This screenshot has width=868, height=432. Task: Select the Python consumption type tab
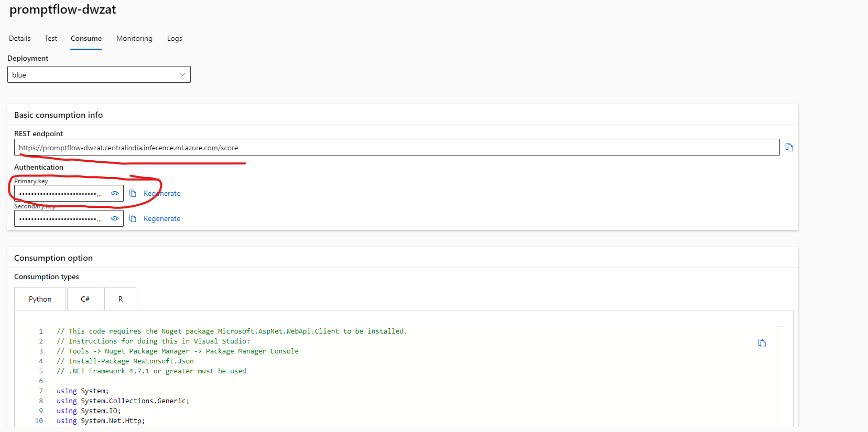pyautogui.click(x=40, y=299)
